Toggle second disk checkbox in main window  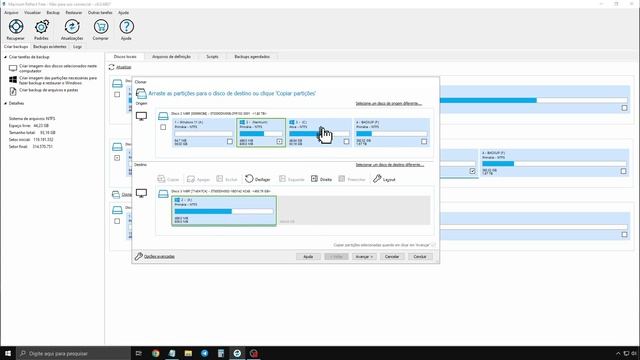click(117, 158)
